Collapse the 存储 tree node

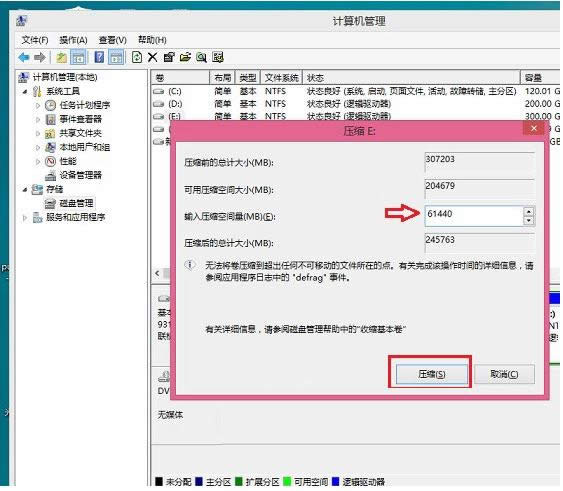(24, 190)
